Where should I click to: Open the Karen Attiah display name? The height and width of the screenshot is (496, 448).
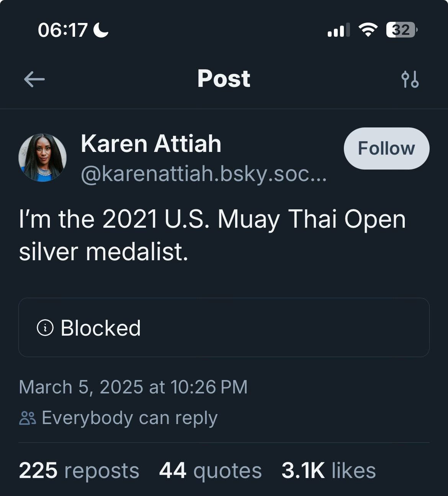[151, 144]
